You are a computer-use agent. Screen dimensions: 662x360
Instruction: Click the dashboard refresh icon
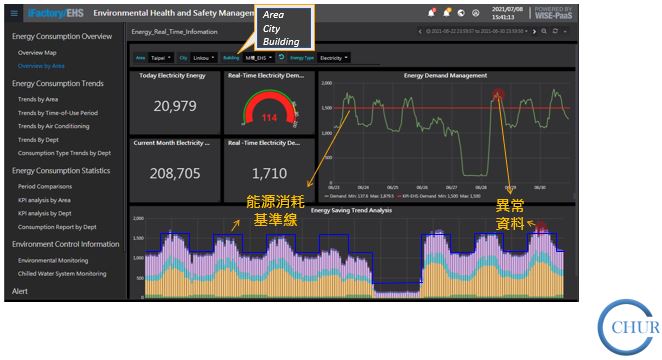[555, 31]
